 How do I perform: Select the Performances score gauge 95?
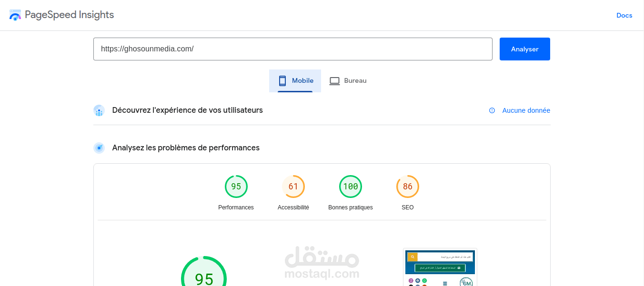pyautogui.click(x=236, y=187)
